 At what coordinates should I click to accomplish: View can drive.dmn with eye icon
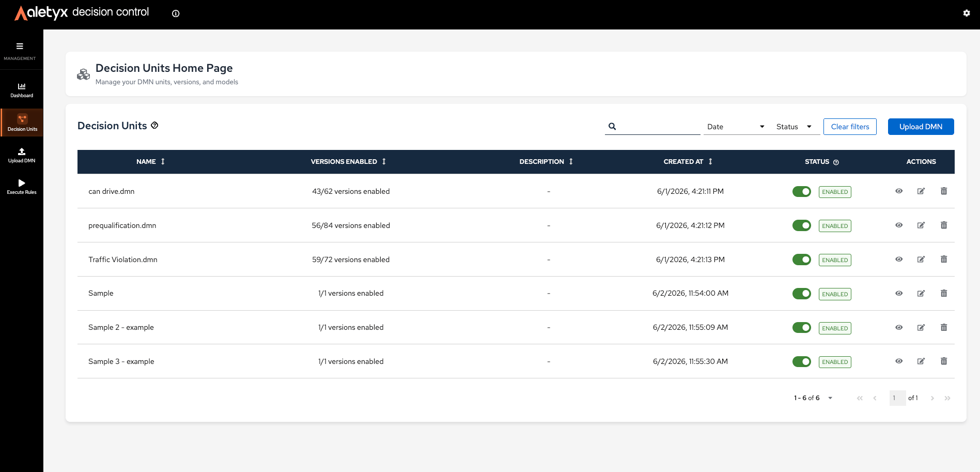click(x=899, y=191)
